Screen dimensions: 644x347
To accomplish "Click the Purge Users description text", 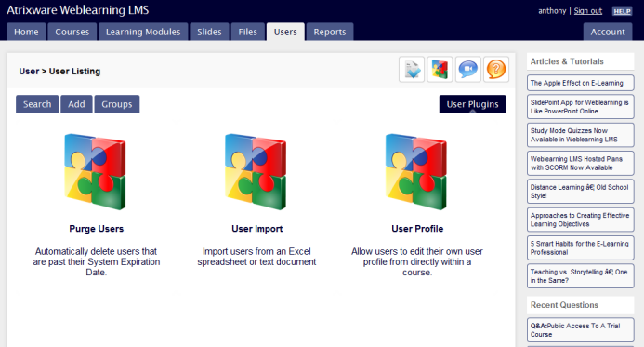I will [x=96, y=262].
